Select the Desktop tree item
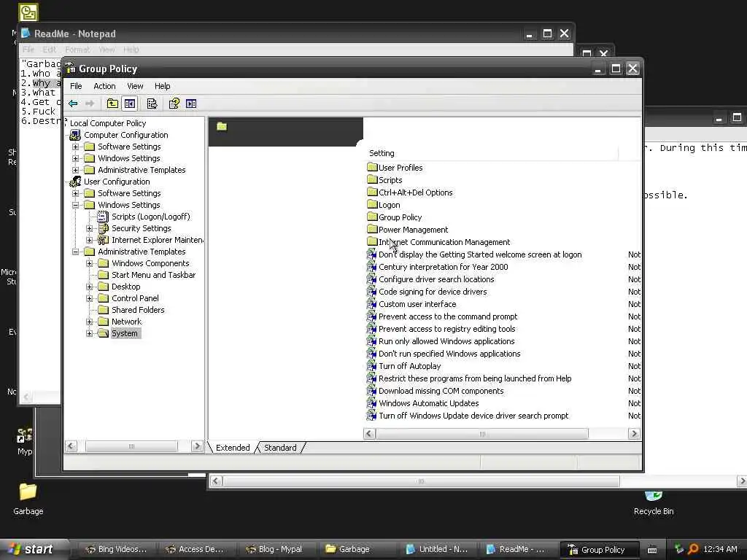Image resolution: width=747 pixels, height=560 pixels. click(x=125, y=287)
